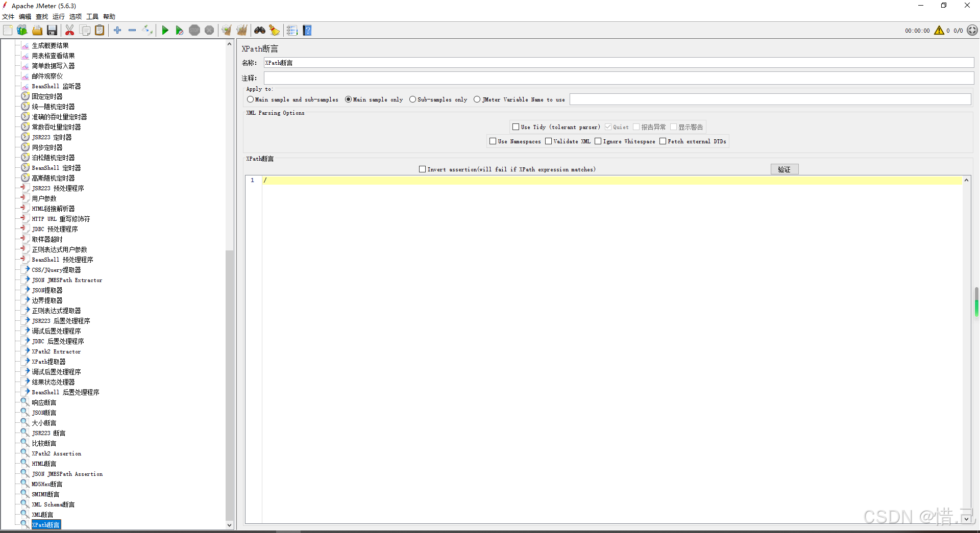Click the Paste clipboard icon

100,31
